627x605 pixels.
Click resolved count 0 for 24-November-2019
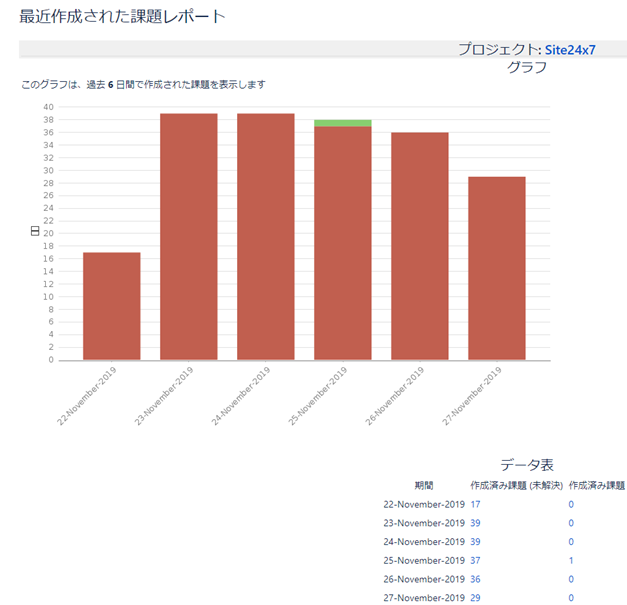(571, 542)
